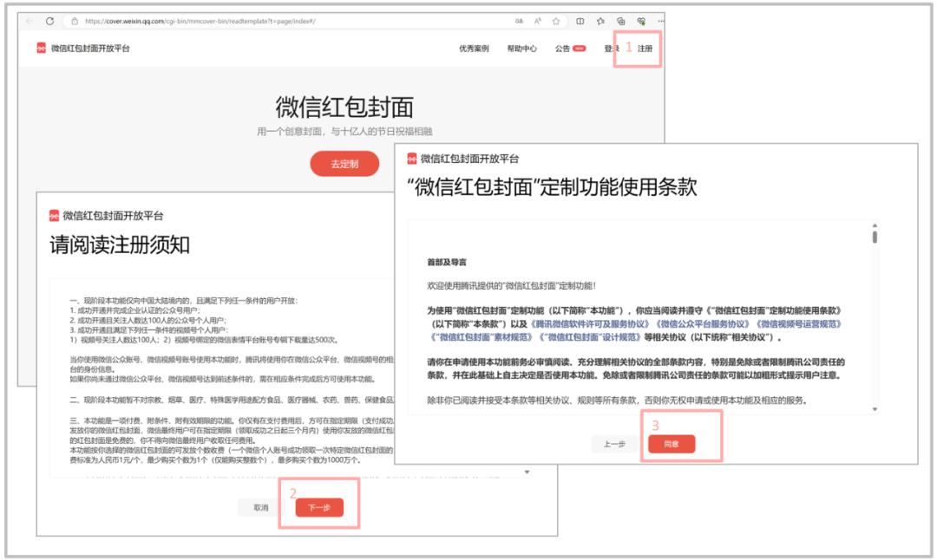This screenshot has height=560, width=937.
Task: Click the registration notice scroll down arrow
Action: [x=527, y=472]
